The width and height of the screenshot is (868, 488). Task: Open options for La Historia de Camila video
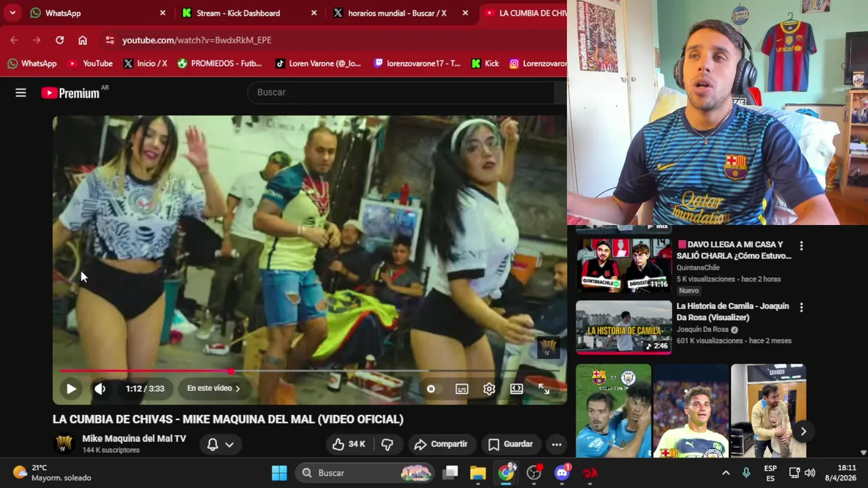(802, 308)
